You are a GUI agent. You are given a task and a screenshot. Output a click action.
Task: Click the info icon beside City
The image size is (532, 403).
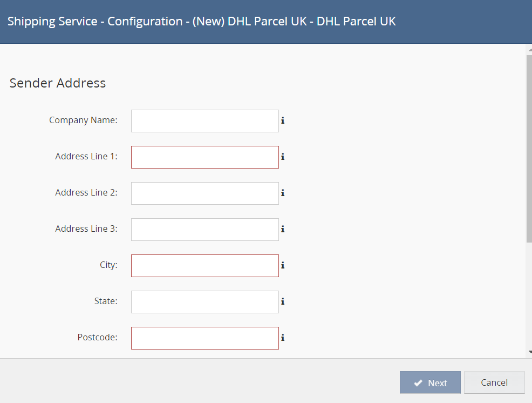[283, 265]
